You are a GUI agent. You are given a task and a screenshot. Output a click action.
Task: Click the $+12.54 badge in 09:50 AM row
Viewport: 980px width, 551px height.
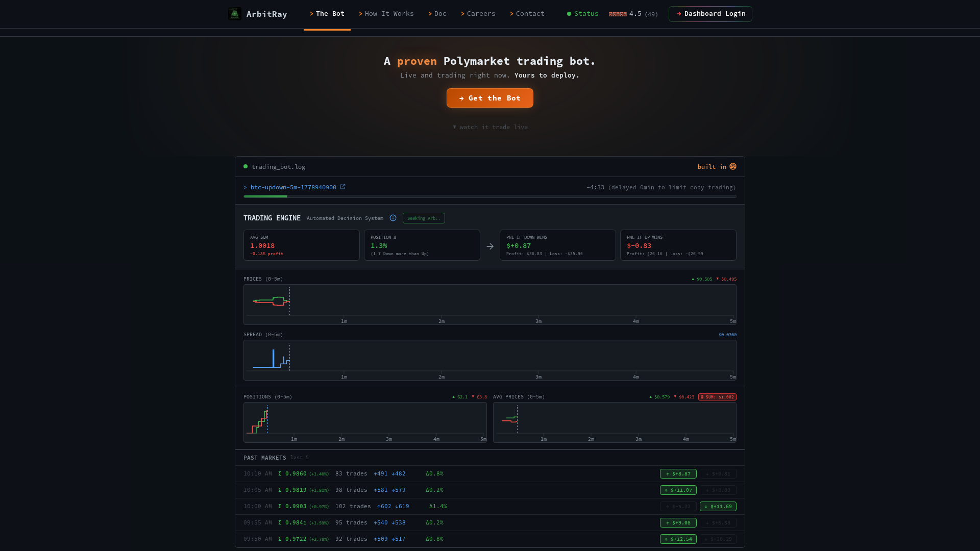coord(678,539)
